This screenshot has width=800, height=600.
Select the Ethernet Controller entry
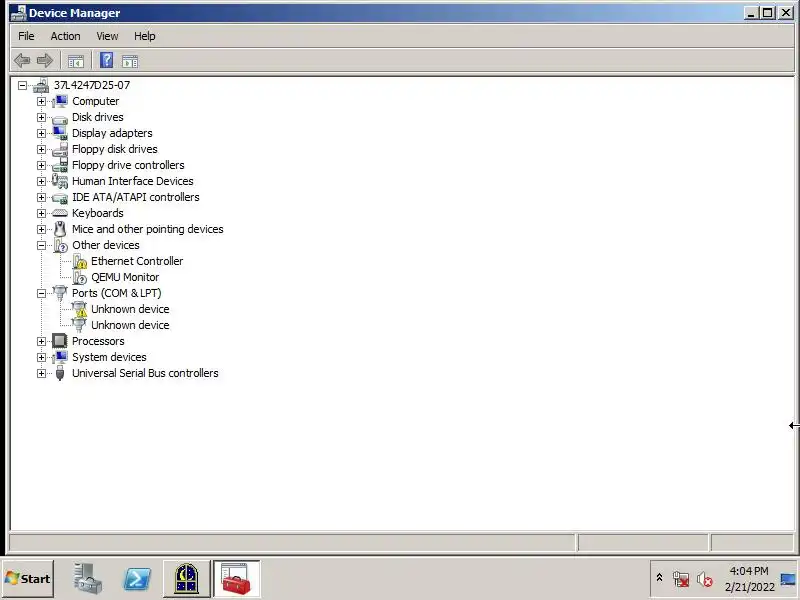click(x=137, y=261)
